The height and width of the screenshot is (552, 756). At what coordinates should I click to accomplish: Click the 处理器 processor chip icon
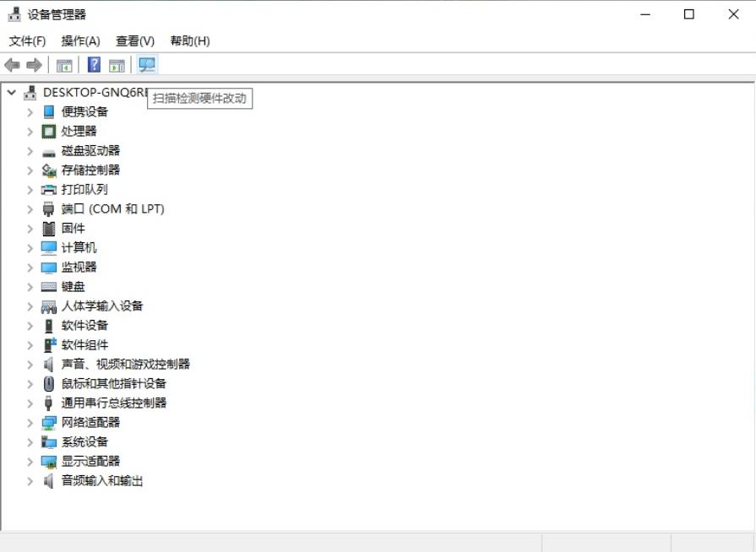[x=49, y=131]
